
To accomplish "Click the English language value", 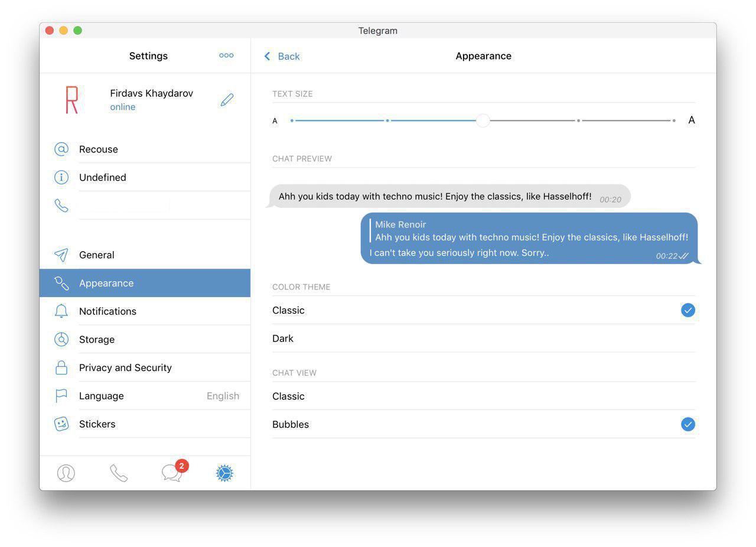I will 223,396.
